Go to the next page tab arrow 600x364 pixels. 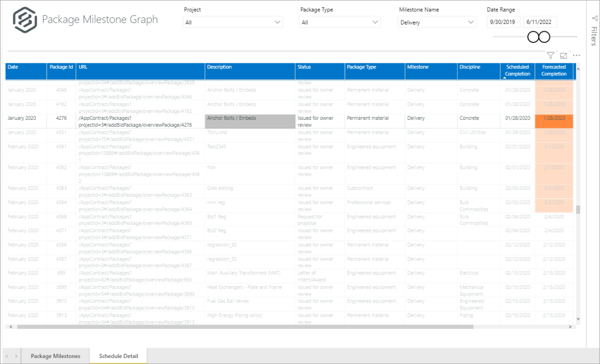16,356
